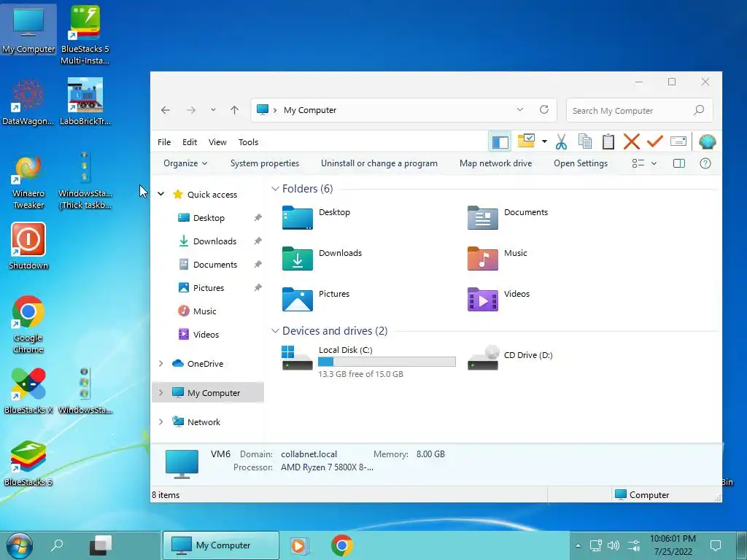Toggle the preview pane button
This screenshot has height=560, width=747.
[679, 163]
